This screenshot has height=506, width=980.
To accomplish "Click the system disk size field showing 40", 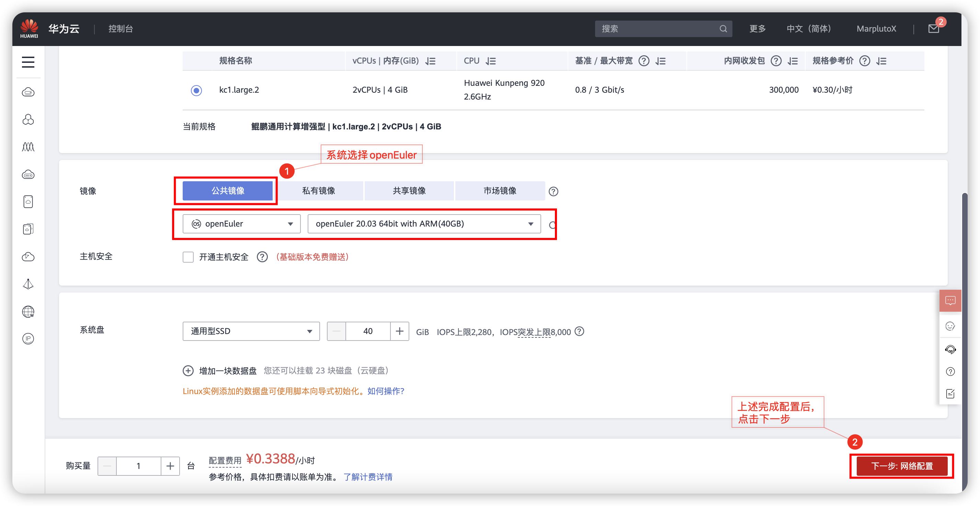I will point(367,331).
